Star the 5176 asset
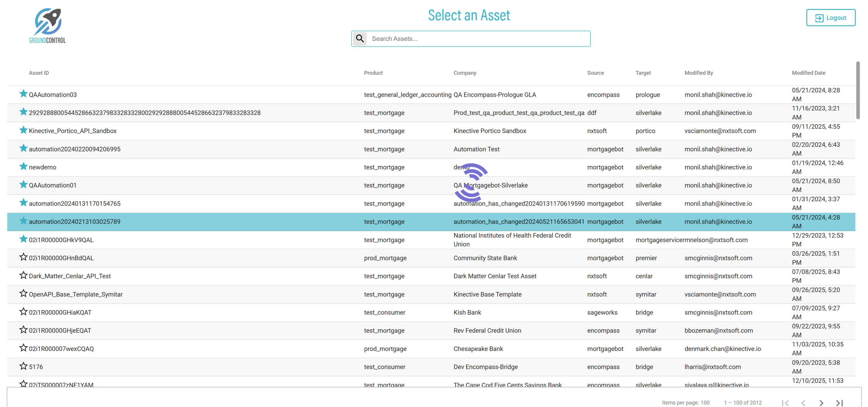Screen dimensions: 868x407 (x=23, y=366)
